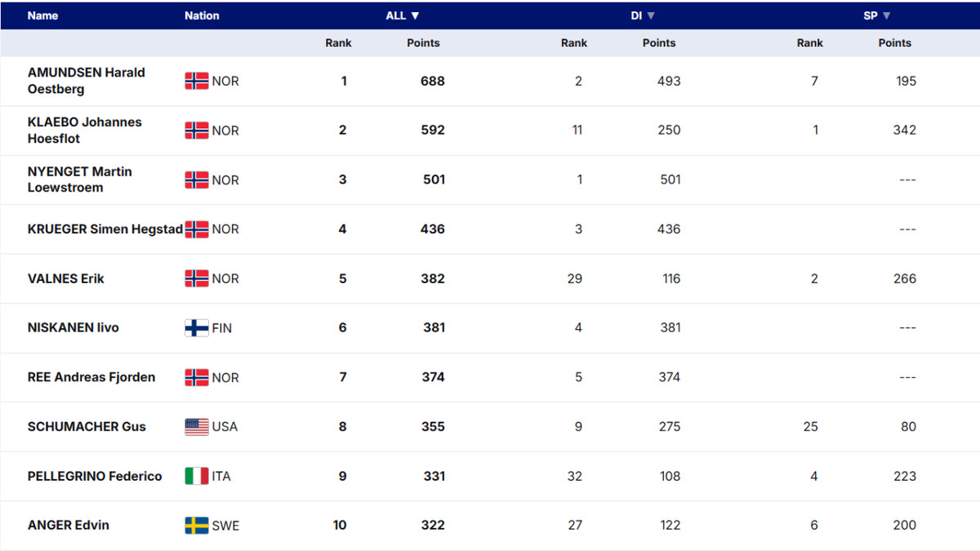Open NISKANEN Iivo athlete page

pos(73,327)
